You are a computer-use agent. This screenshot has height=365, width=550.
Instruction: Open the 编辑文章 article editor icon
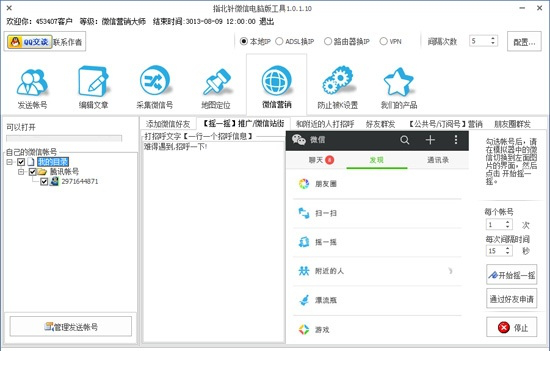click(93, 81)
